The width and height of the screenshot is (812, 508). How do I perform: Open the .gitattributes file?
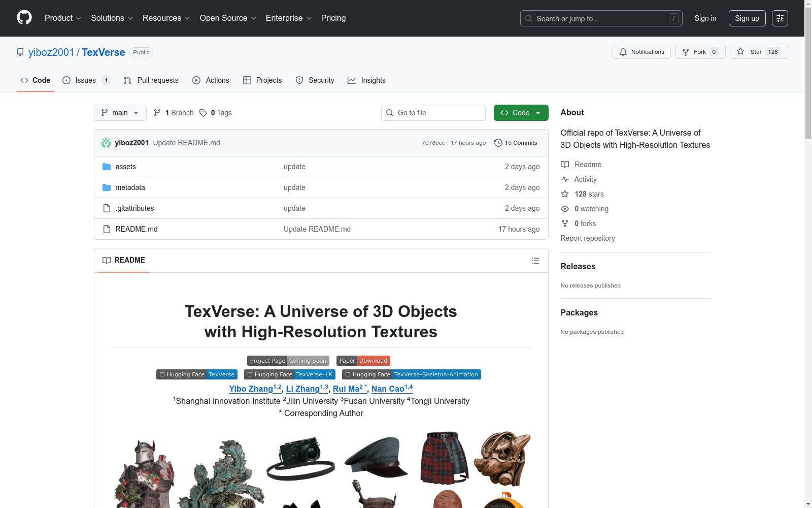coord(134,208)
